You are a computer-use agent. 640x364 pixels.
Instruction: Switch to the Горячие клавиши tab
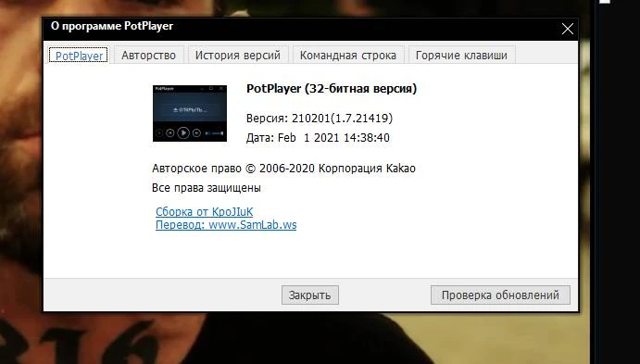pos(461,55)
